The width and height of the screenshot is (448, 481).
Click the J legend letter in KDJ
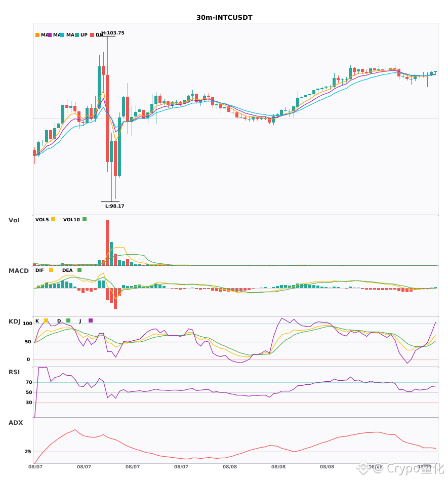pos(80,321)
